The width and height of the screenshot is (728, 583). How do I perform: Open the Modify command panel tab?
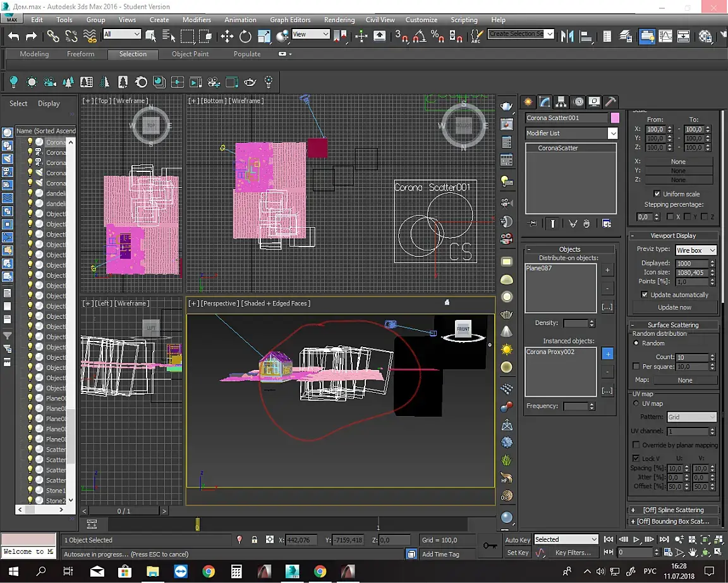pyautogui.click(x=545, y=102)
